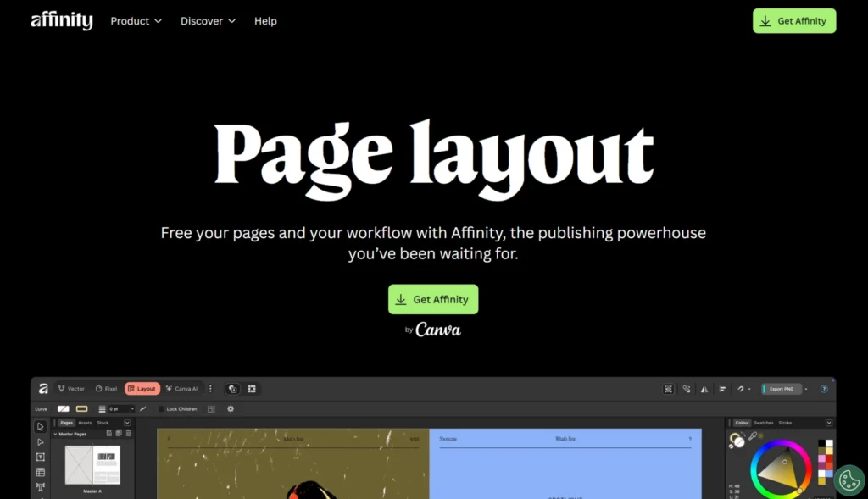Select the Frame Text tool

[x=40, y=457]
